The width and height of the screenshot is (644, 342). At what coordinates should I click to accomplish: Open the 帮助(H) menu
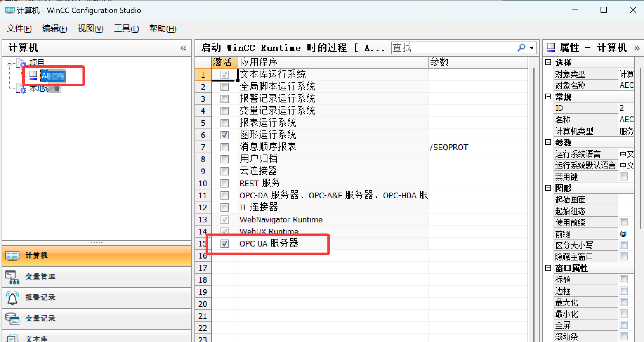tap(163, 29)
